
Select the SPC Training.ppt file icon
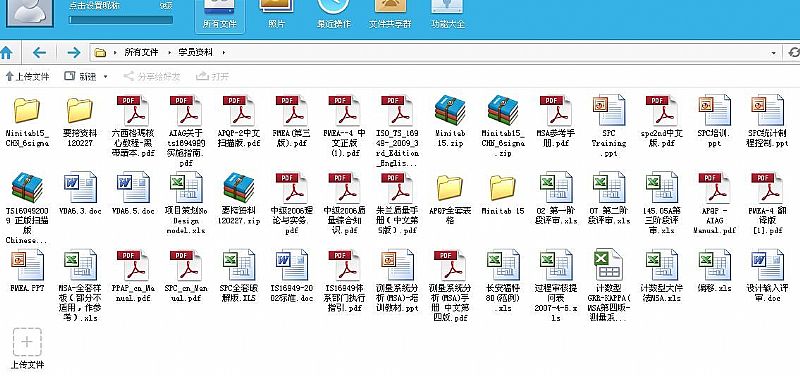(608, 110)
